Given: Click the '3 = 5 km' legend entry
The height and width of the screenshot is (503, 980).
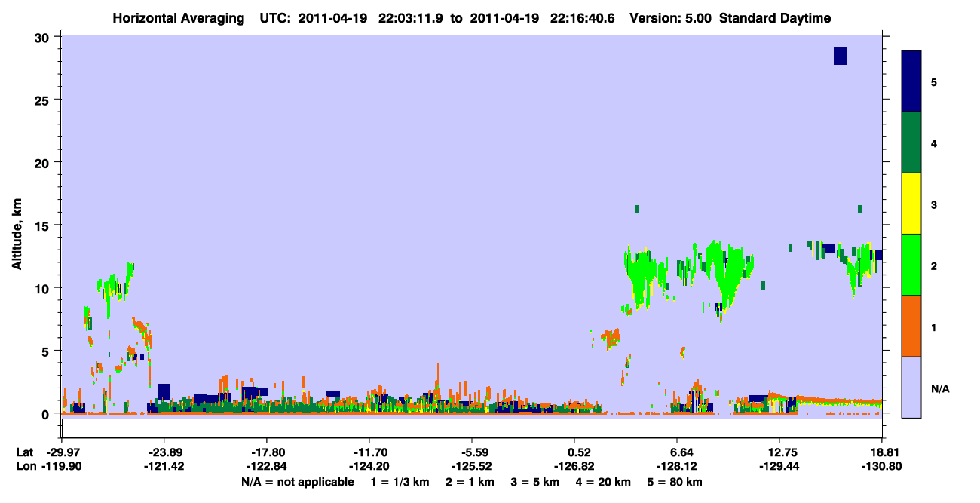Looking at the screenshot, I should [535, 482].
